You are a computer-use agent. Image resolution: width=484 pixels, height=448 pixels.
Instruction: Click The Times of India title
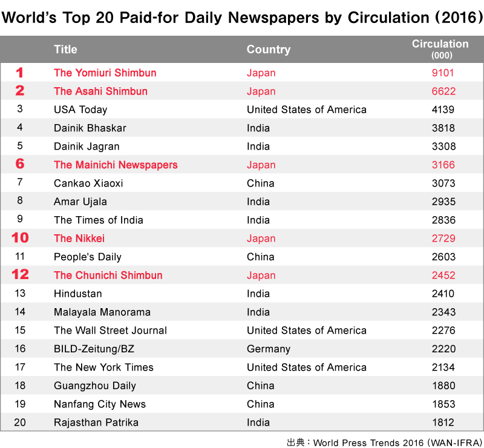click(99, 220)
